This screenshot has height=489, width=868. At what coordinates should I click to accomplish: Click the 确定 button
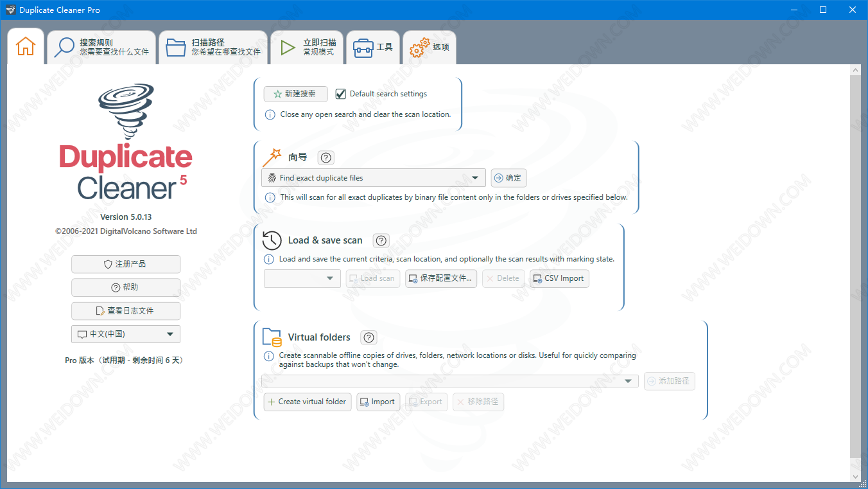(508, 178)
